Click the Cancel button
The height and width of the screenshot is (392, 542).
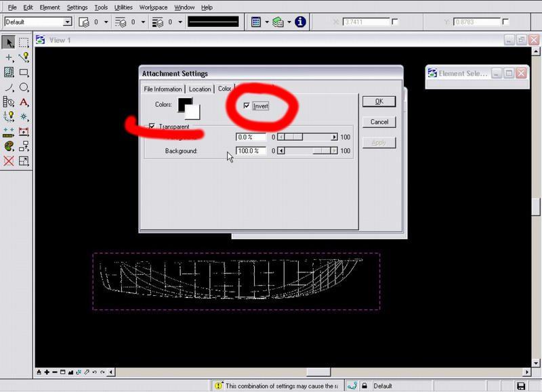click(379, 122)
